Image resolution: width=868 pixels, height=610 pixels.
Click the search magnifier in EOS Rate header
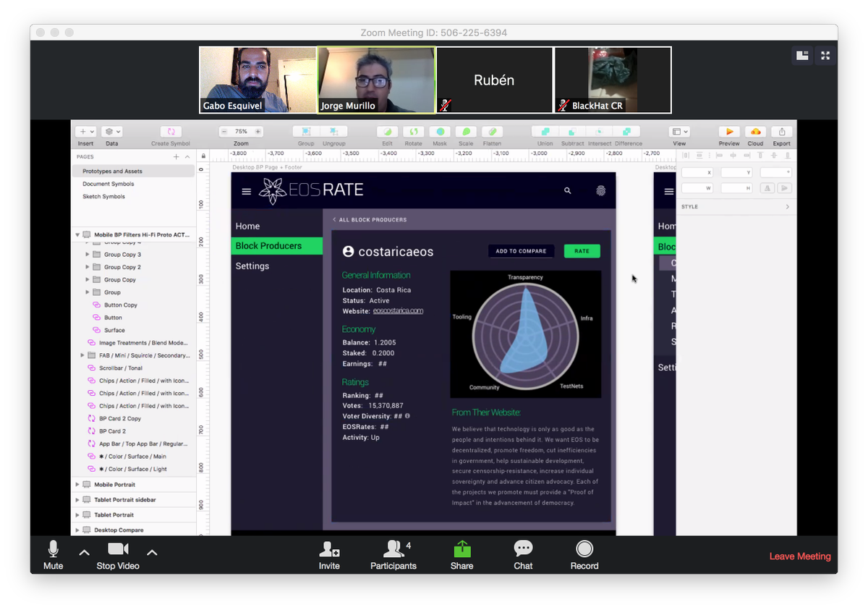point(568,191)
